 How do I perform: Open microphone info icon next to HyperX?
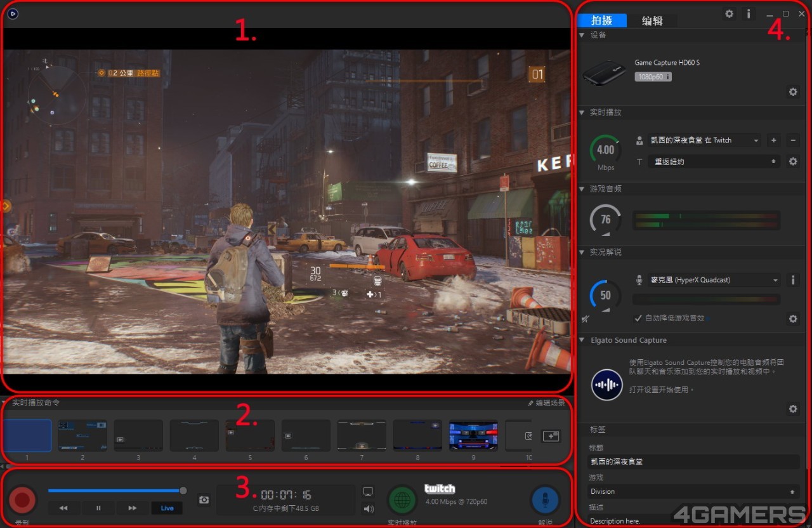(793, 280)
